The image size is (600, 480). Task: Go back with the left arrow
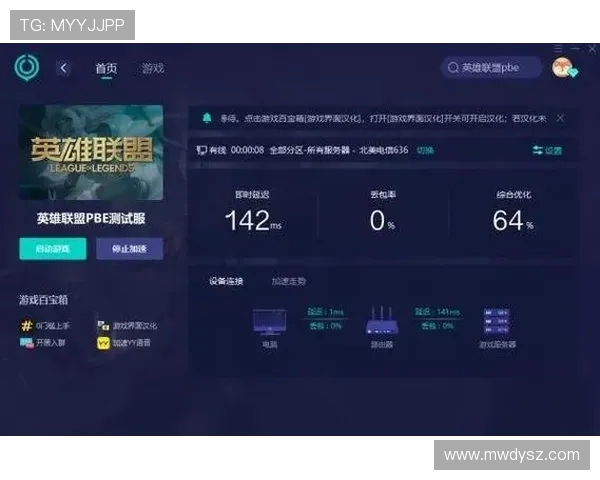tap(64, 69)
